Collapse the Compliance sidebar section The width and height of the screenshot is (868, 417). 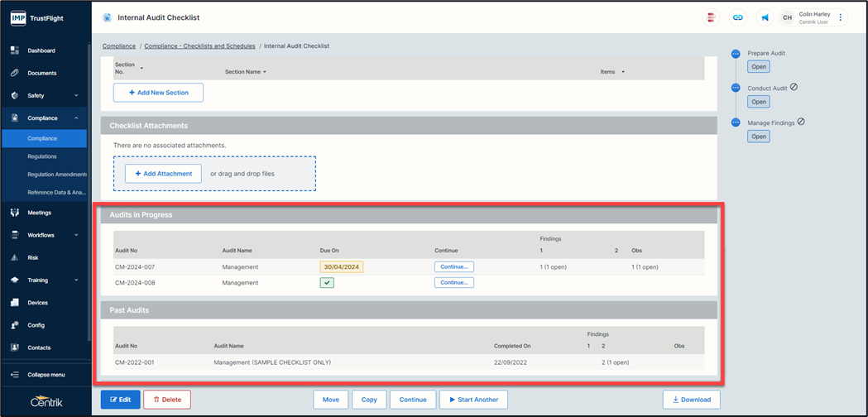tap(76, 118)
